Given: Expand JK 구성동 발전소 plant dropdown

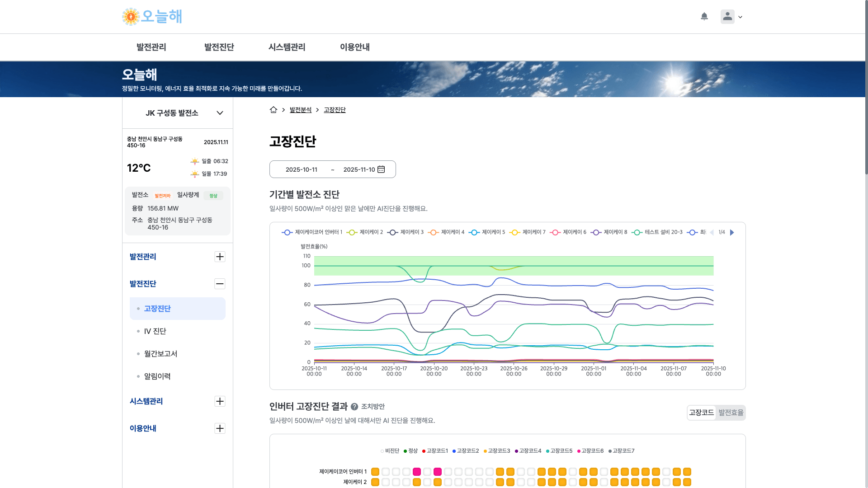Looking at the screenshot, I should 220,113.
